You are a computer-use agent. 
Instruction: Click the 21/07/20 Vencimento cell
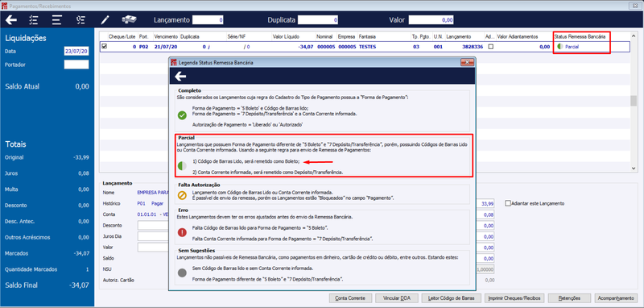pos(167,47)
